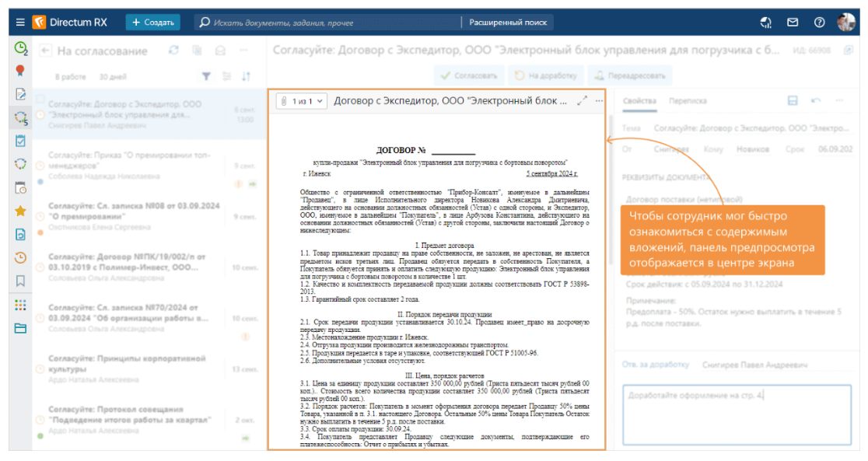This screenshot has width=868, height=461.
Task: Open the cycle arrows icon in sidebar
Action: tap(20, 164)
